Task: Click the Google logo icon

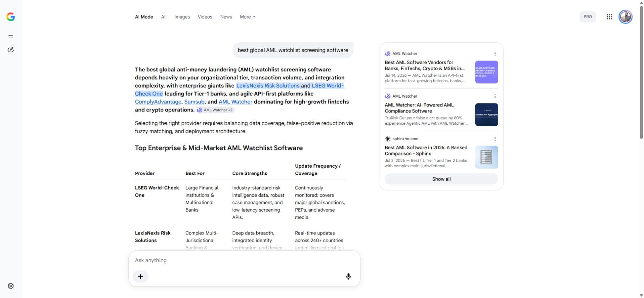Action: (x=11, y=17)
